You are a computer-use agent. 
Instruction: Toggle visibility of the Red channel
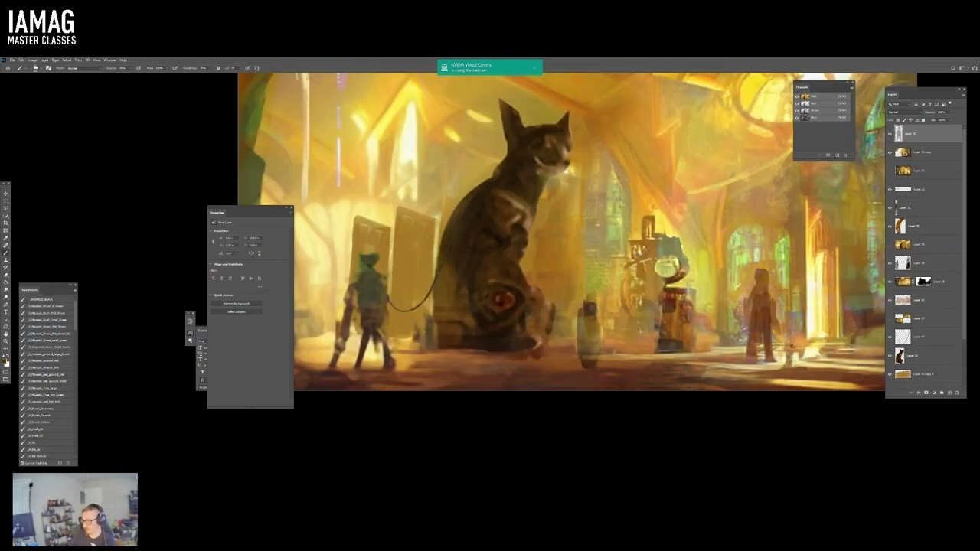797,104
